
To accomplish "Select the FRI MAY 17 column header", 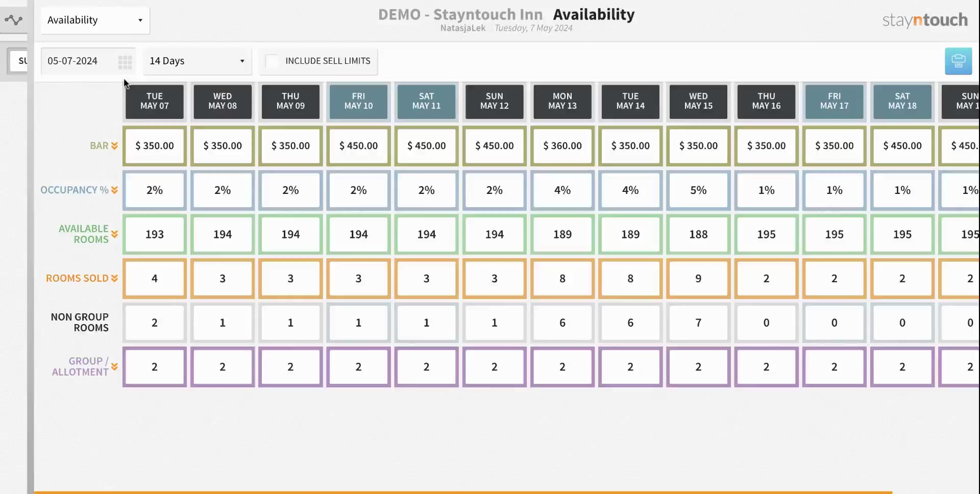I will point(834,102).
